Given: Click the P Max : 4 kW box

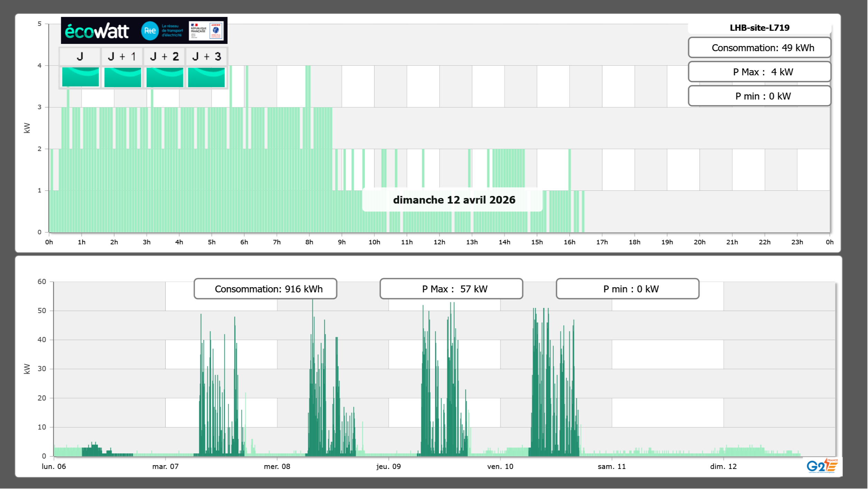Looking at the screenshot, I should tap(759, 72).
